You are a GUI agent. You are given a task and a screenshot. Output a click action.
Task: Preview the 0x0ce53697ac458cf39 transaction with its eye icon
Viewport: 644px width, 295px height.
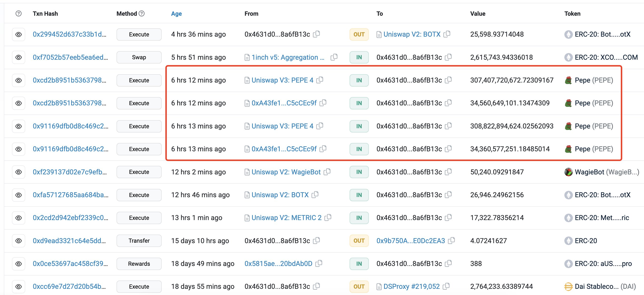tap(19, 264)
